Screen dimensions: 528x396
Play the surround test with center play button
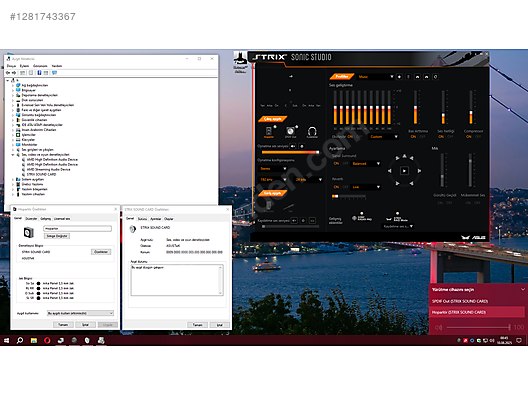(404, 171)
